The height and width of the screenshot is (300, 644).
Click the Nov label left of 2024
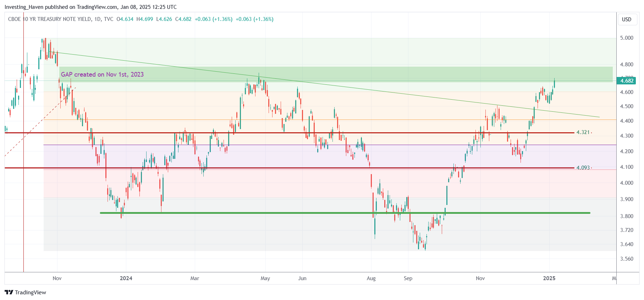pos(57,278)
